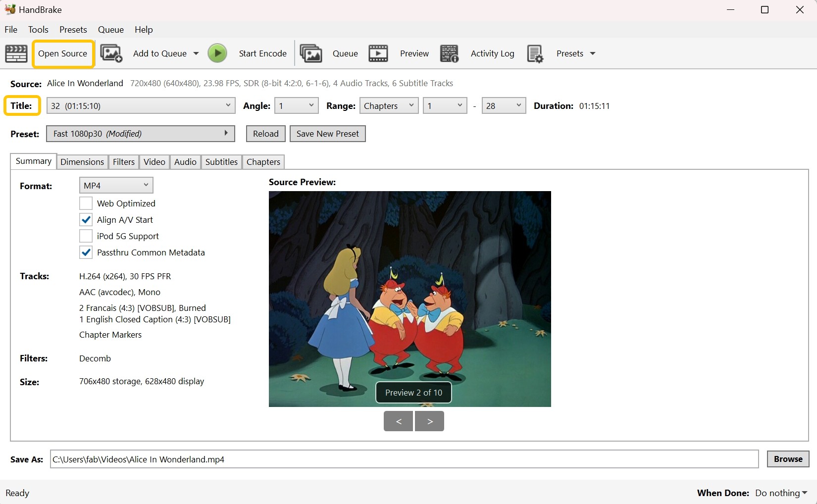View the Activity Log icon
The image size is (817, 504).
click(449, 53)
